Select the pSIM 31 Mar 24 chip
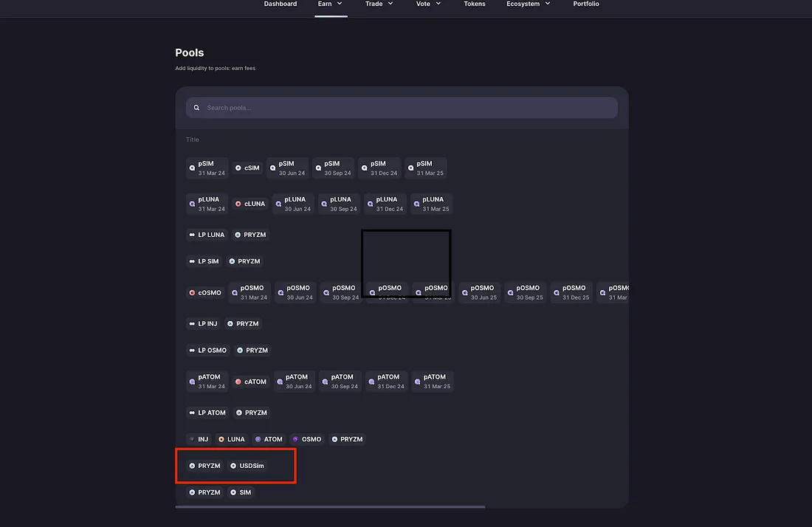This screenshot has width=812, height=527. tap(207, 168)
